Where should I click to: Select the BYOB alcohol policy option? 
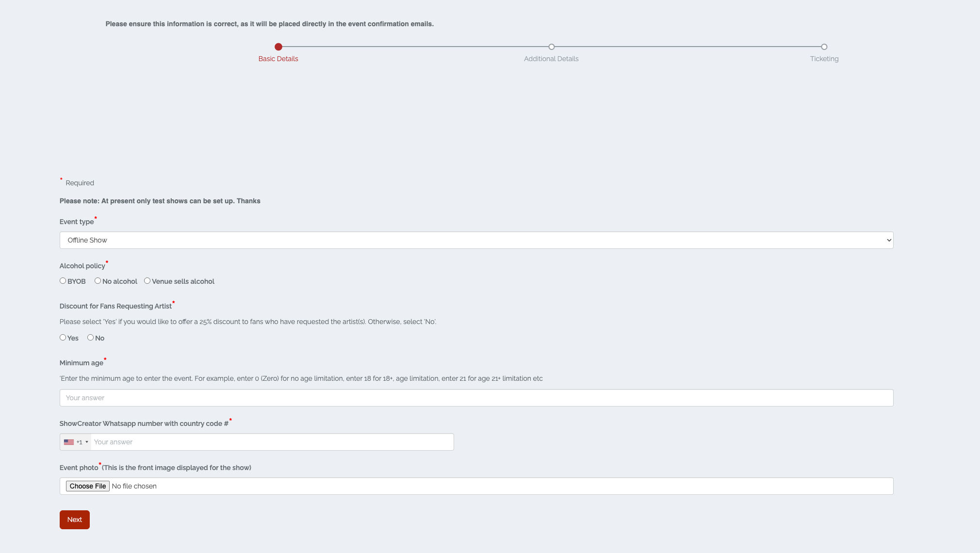click(x=63, y=281)
